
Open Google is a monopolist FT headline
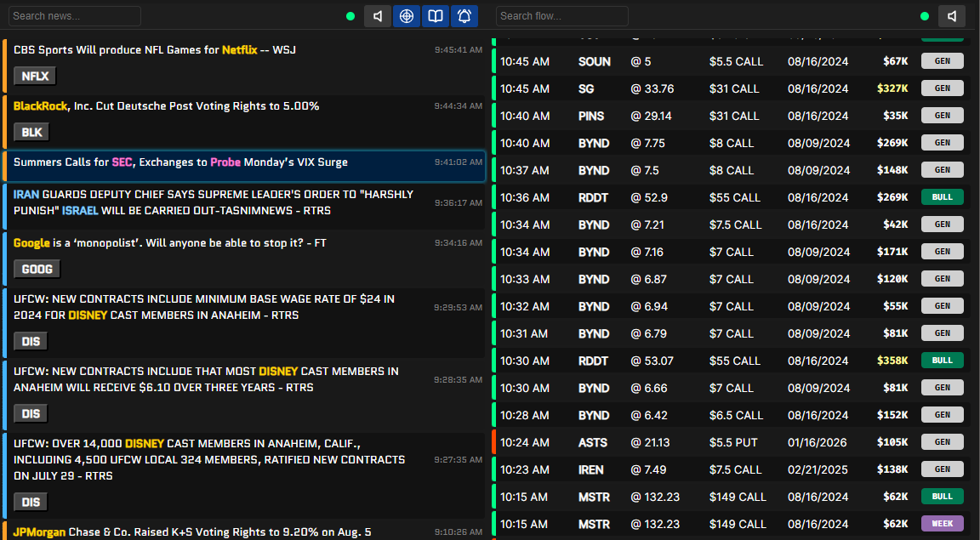coord(170,243)
